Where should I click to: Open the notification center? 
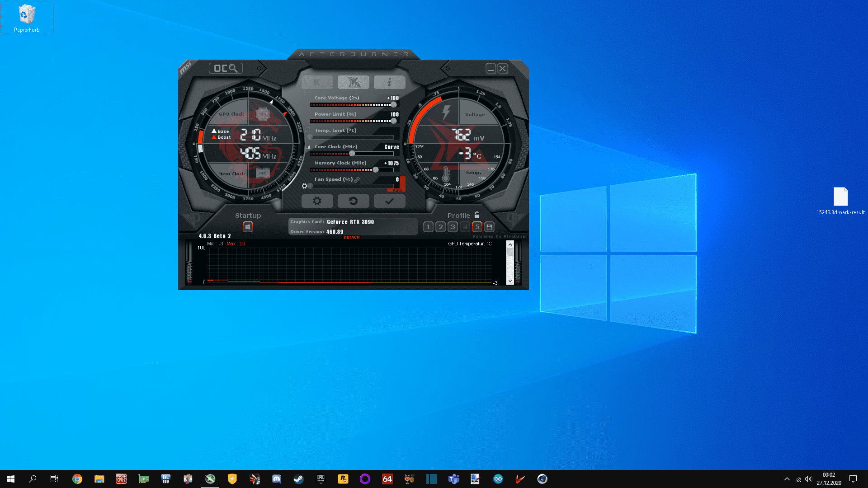(x=853, y=479)
